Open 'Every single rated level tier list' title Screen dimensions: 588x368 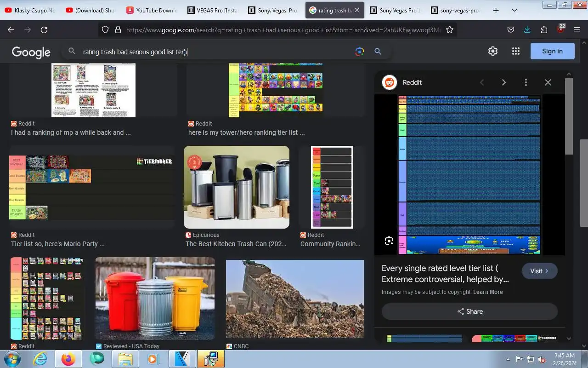tap(445, 274)
